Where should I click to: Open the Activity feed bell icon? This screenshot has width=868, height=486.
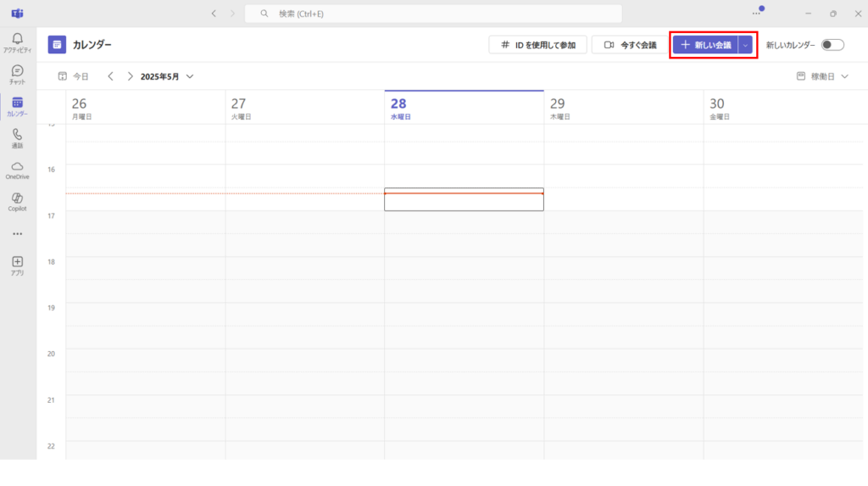[x=17, y=42]
